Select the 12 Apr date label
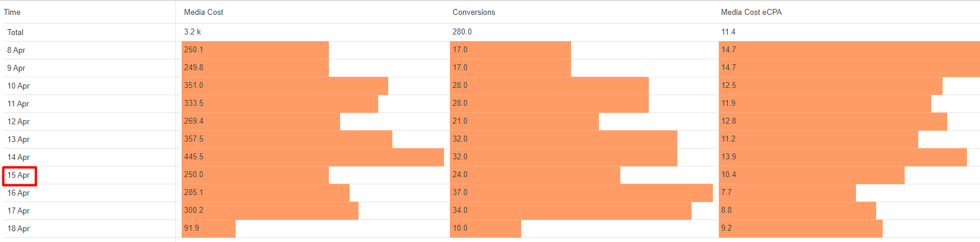The height and width of the screenshot is (242, 980). pos(18,122)
